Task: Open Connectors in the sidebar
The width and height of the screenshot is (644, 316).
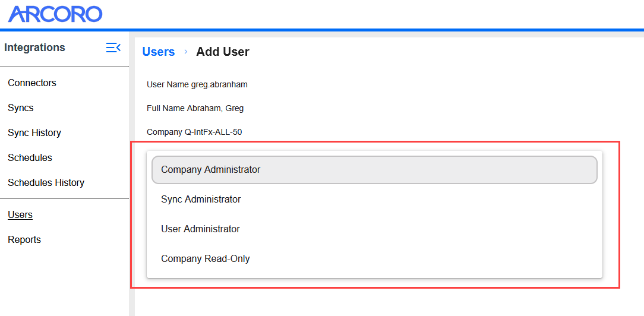Action: 32,83
